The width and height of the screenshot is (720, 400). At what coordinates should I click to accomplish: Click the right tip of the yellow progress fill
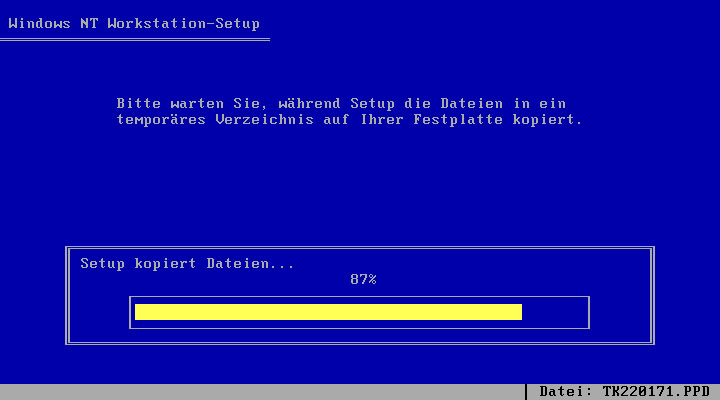click(519, 312)
